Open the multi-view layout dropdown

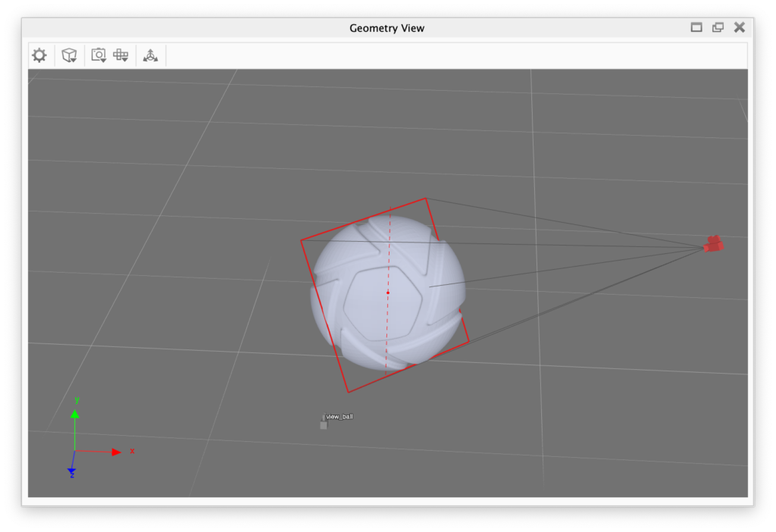tap(120, 55)
